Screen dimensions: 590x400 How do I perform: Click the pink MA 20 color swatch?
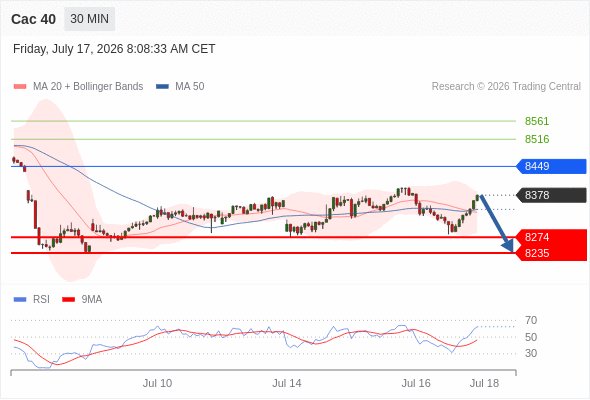[20, 87]
